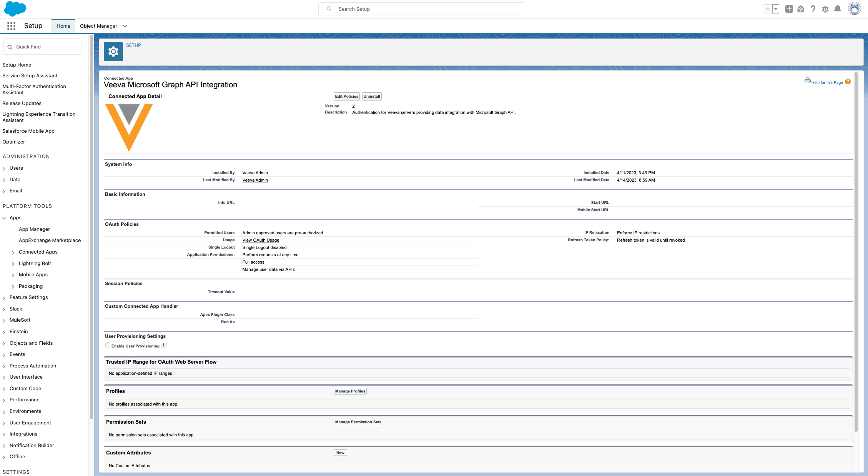The height and width of the screenshot is (476, 868).
Task: Click User Provisioning info icon
Action: pos(164,345)
